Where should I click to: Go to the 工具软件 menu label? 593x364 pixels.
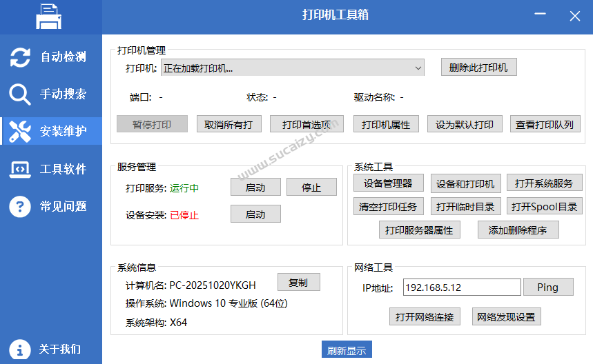coord(63,169)
